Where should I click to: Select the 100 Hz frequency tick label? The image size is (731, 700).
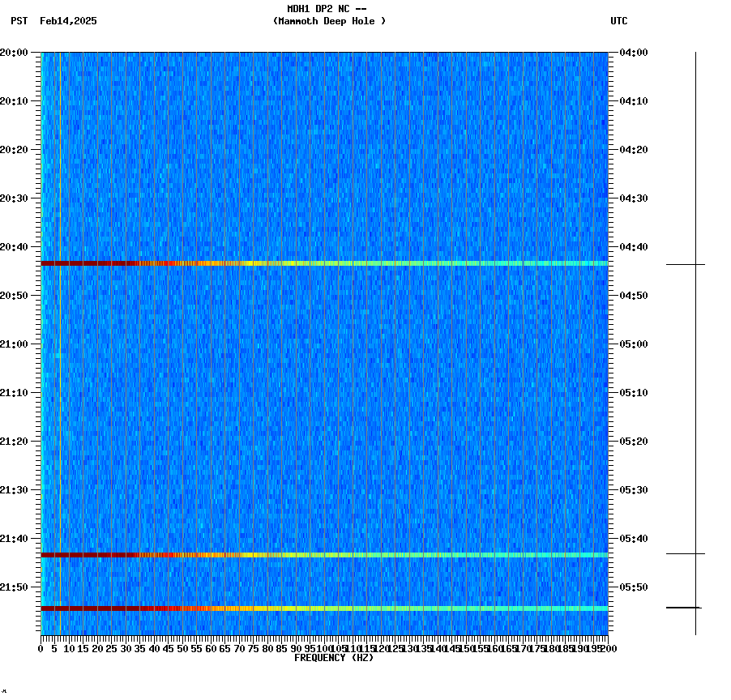coord(324,649)
